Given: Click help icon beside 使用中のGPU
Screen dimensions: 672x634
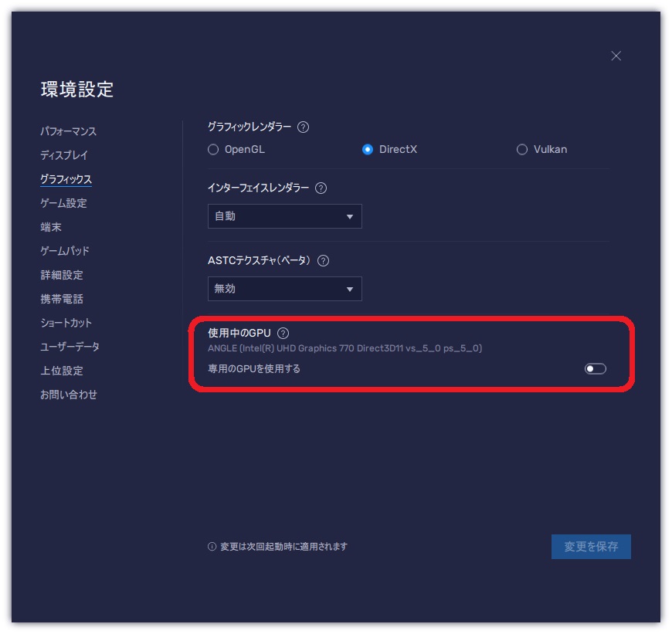Looking at the screenshot, I should pos(283,333).
